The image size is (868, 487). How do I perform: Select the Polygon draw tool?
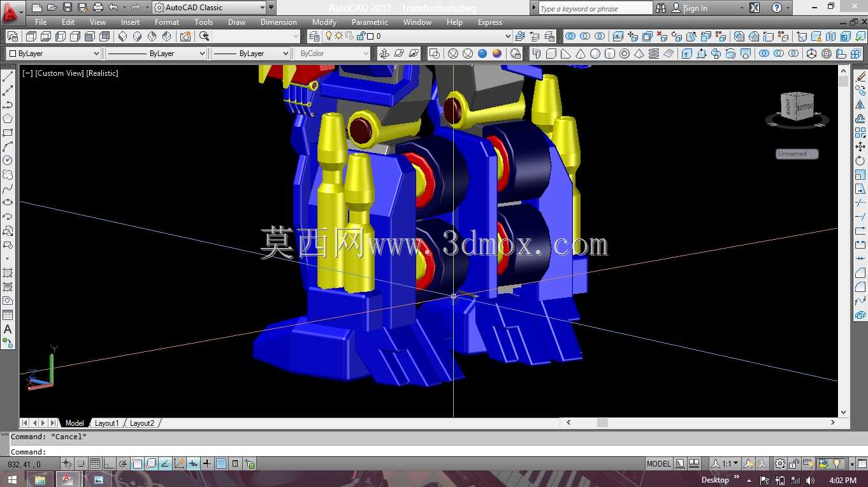[x=8, y=119]
